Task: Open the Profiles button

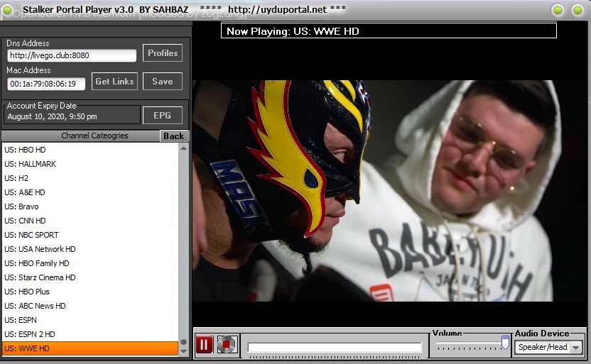Action: pyautogui.click(x=163, y=53)
